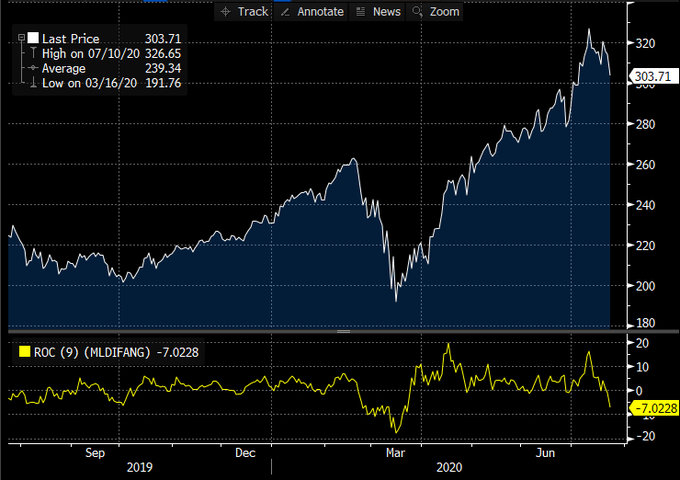The width and height of the screenshot is (680, 480).
Task: Click the Low marker icon in legend
Action: point(33,82)
